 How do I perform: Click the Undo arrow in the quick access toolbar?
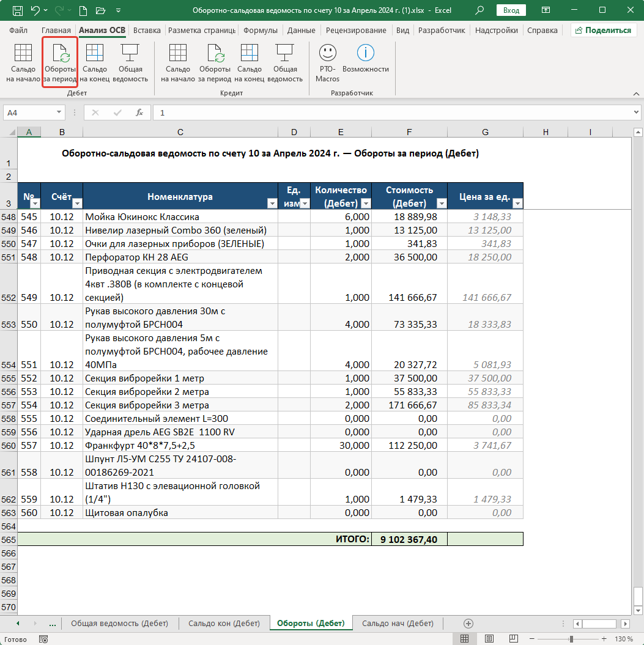[35, 10]
